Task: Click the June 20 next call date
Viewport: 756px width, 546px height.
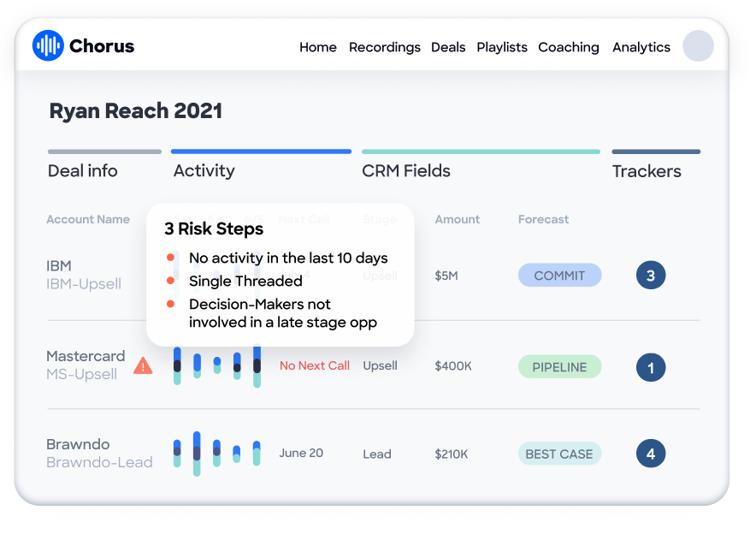Action: (301, 454)
